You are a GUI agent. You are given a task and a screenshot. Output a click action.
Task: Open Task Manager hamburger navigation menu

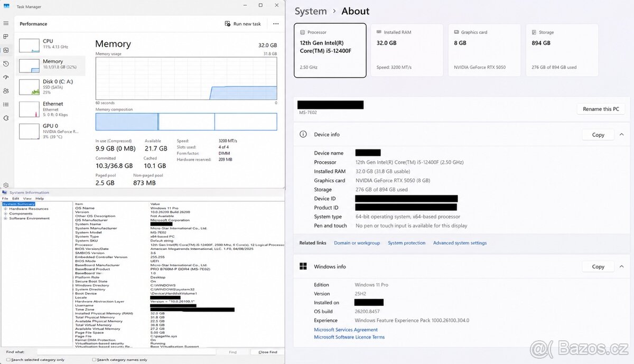click(x=6, y=23)
